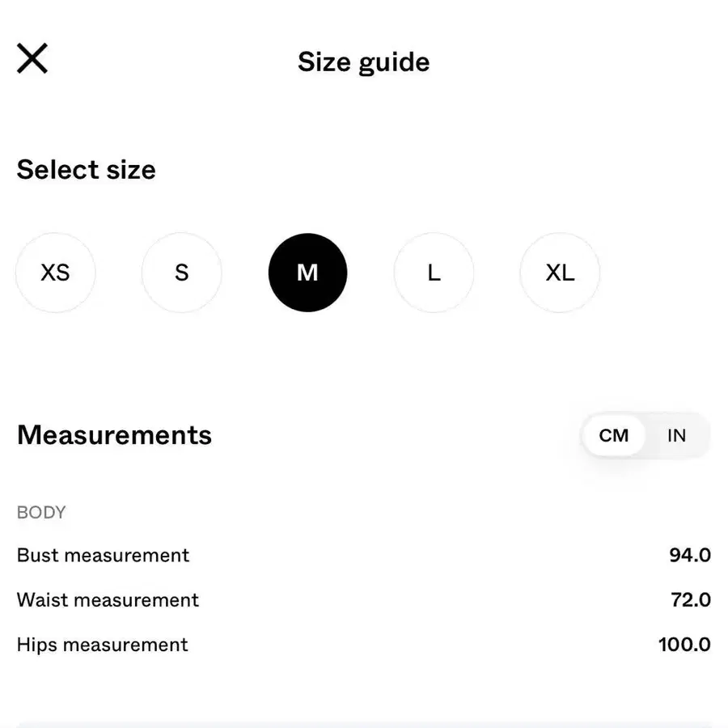The height and width of the screenshot is (728, 728).
Task: Switch measurements to IN
Action: click(x=676, y=435)
